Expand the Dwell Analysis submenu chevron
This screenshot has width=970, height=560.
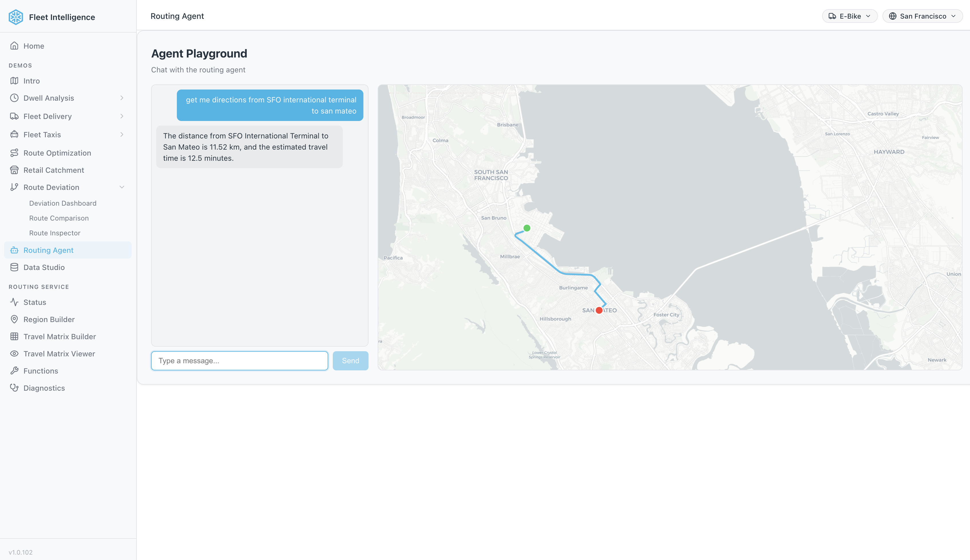(x=122, y=98)
